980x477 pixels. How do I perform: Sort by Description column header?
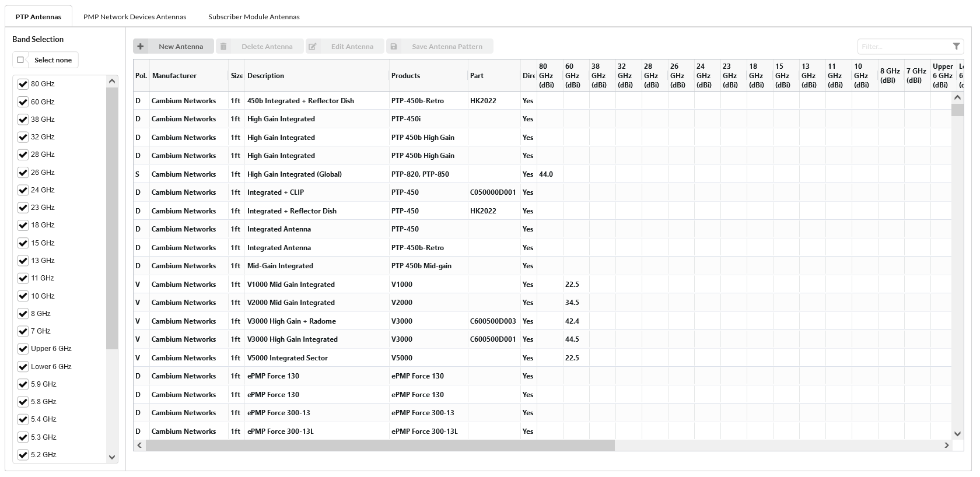[x=317, y=76]
